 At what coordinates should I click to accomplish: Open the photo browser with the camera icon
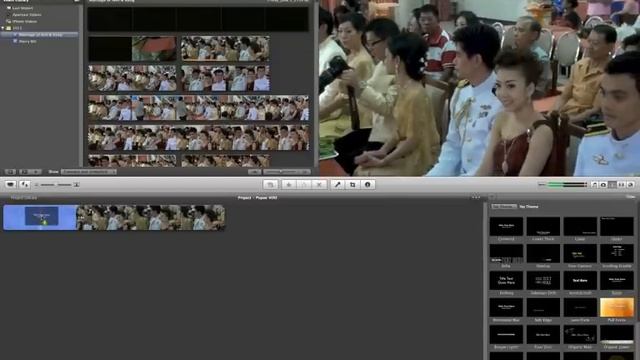click(x=603, y=185)
